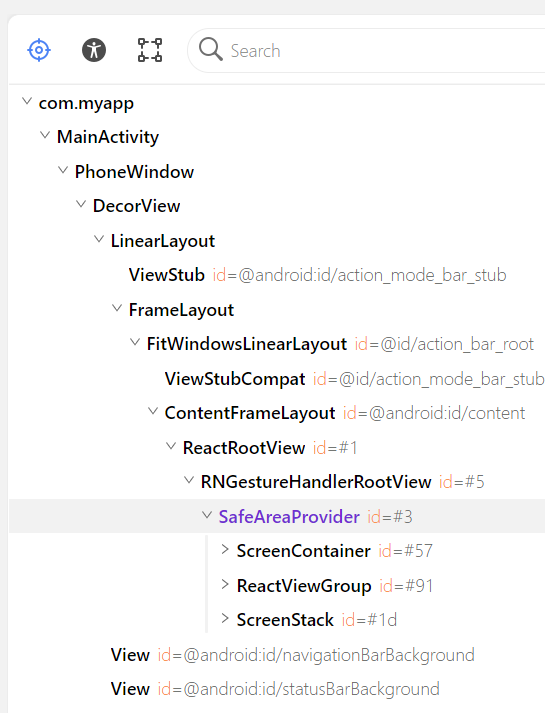This screenshot has height=713, width=545.
Task: Toggle the accessibility mode icon
Action: 94,50
